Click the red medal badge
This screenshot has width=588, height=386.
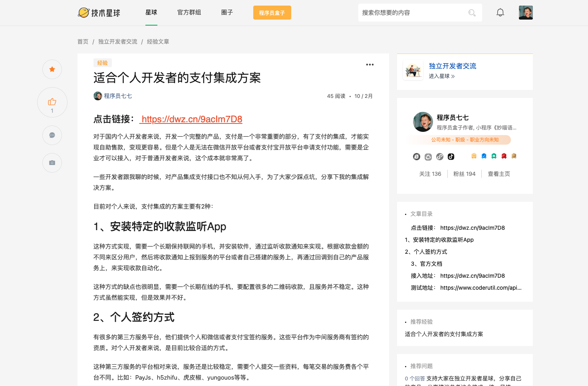pos(504,156)
